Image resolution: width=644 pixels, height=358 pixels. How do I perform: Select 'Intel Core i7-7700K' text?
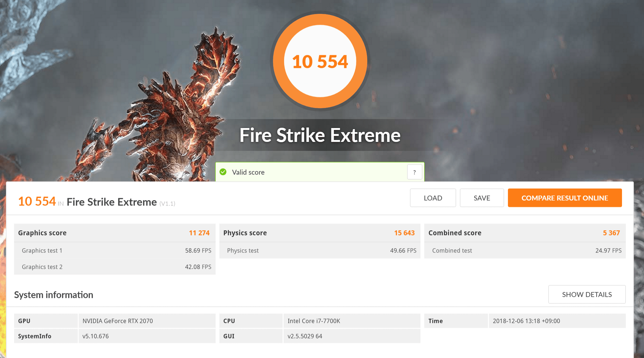coord(314,321)
